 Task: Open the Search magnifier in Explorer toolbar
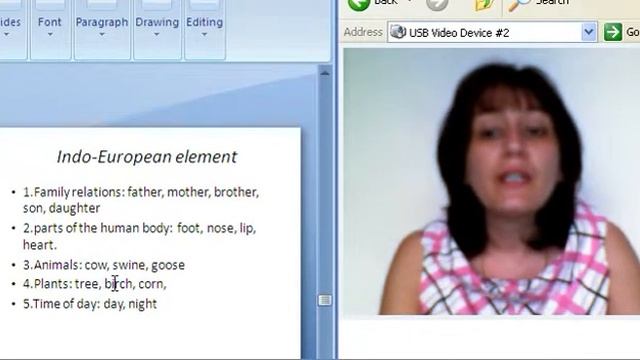click(519, 5)
